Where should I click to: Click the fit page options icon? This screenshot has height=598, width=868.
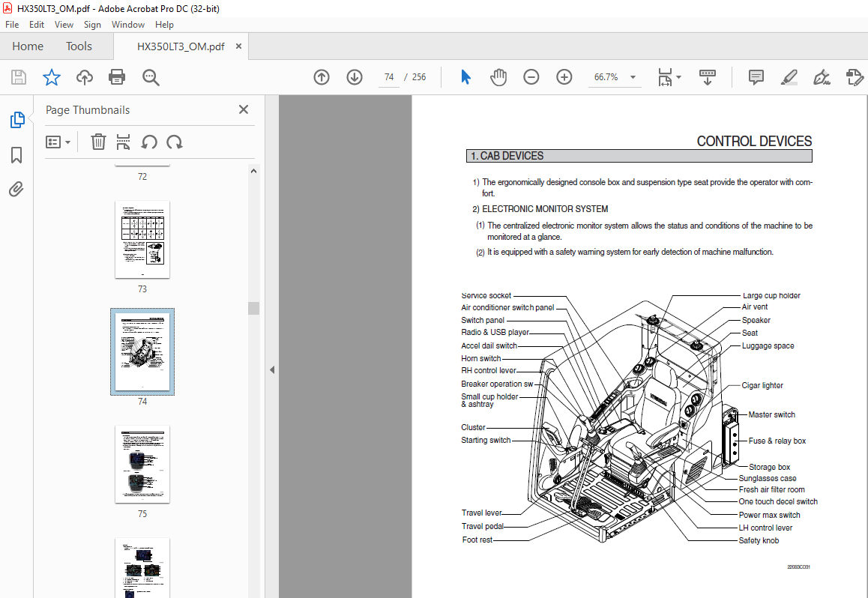click(x=665, y=77)
